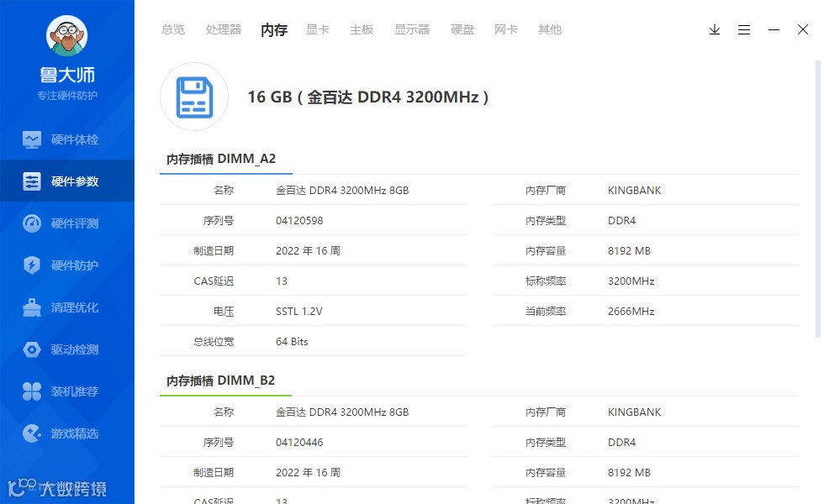Screen dimensions: 824x504
Task: Click voltage value SSTL 1.2V
Action: pos(299,312)
